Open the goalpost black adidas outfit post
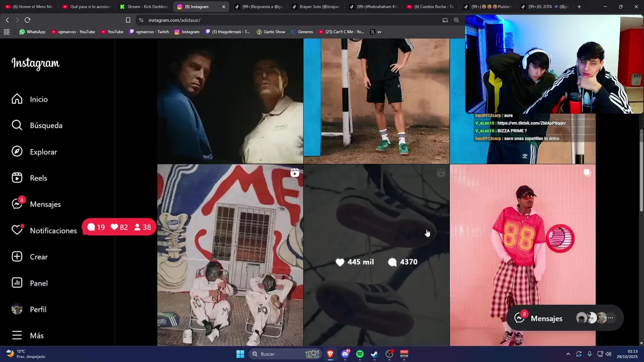This screenshot has height=362, width=644. click(376, 101)
